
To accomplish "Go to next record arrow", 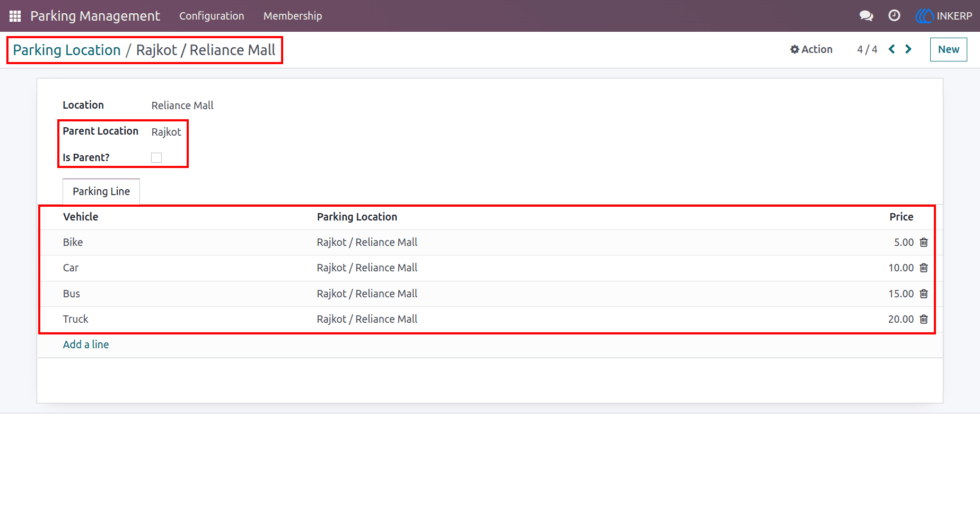I will pyautogui.click(x=908, y=49).
